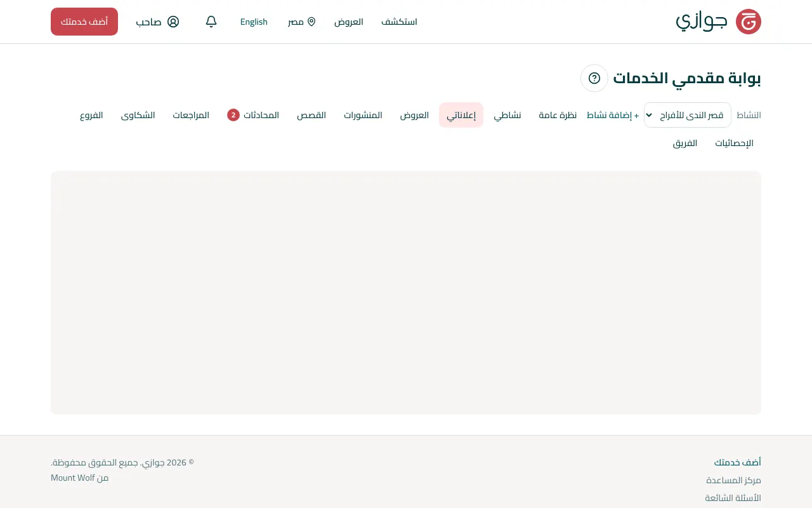Open the help question mark icon
The height and width of the screenshot is (508, 812).
tap(594, 78)
